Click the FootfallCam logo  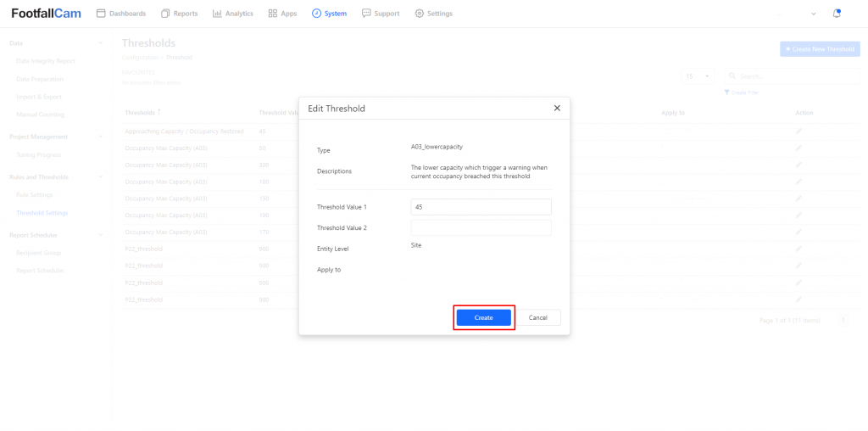click(x=46, y=14)
